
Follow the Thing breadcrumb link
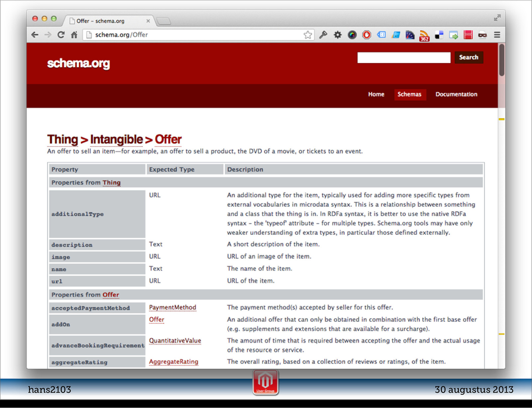(63, 139)
